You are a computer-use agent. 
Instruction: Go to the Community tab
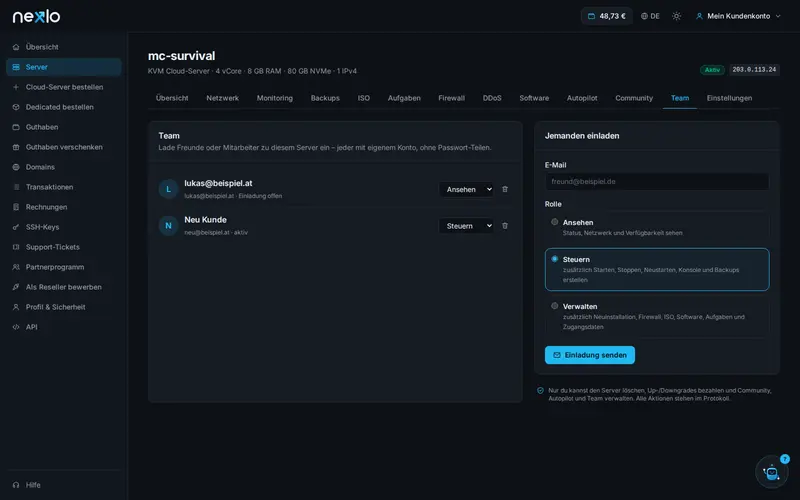[x=634, y=98]
